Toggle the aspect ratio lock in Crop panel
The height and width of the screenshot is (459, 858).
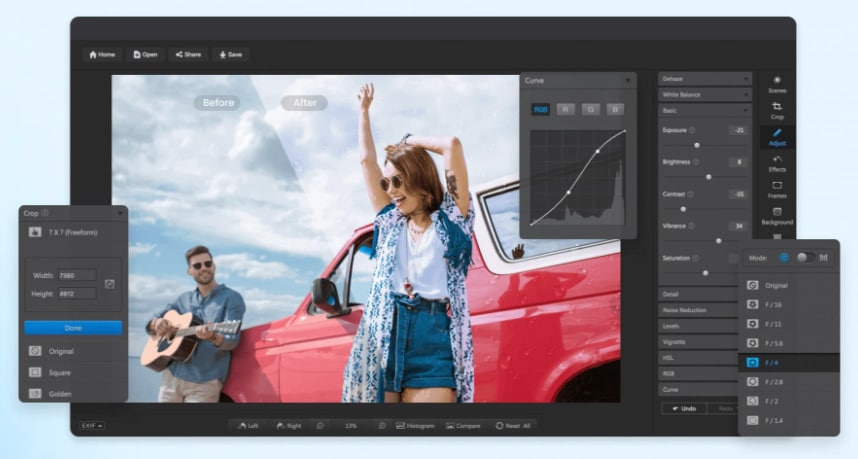click(x=109, y=284)
